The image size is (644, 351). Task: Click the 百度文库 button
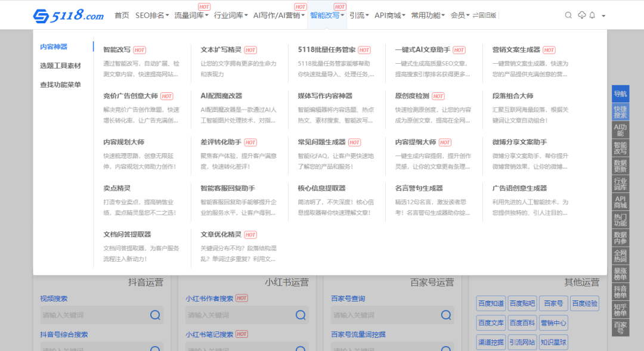click(x=491, y=322)
